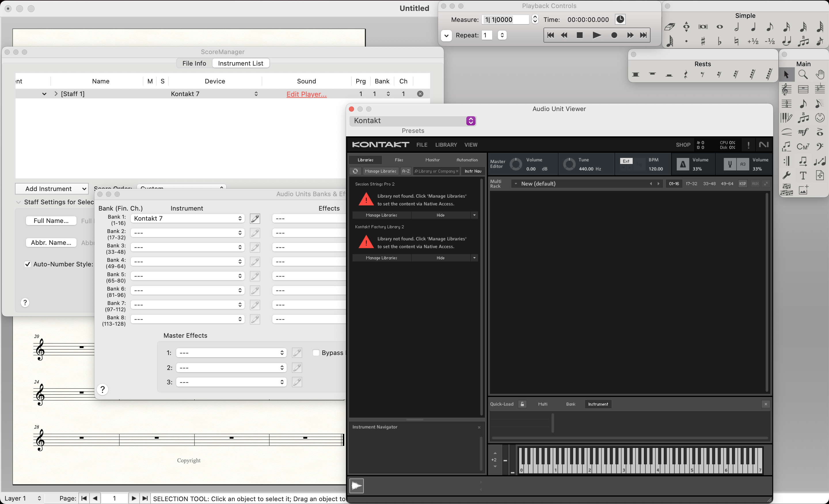The width and height of the screenshot is (829, 504).
Task: Select the Lyrics tool
Action: pyautogui.click(x=786, y=147)
